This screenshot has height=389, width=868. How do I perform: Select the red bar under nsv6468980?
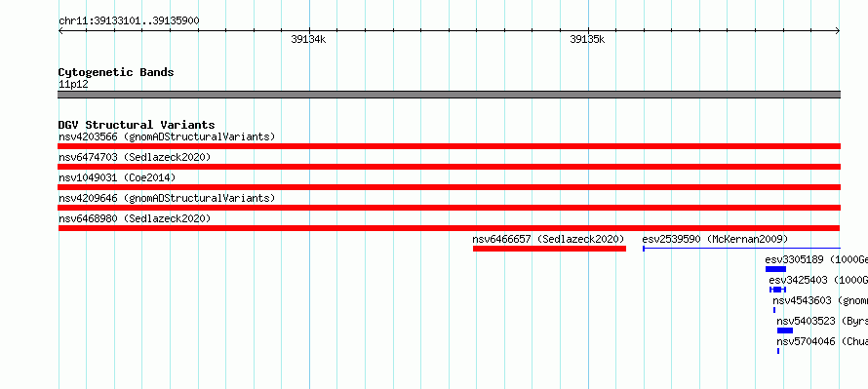(449, 228)
